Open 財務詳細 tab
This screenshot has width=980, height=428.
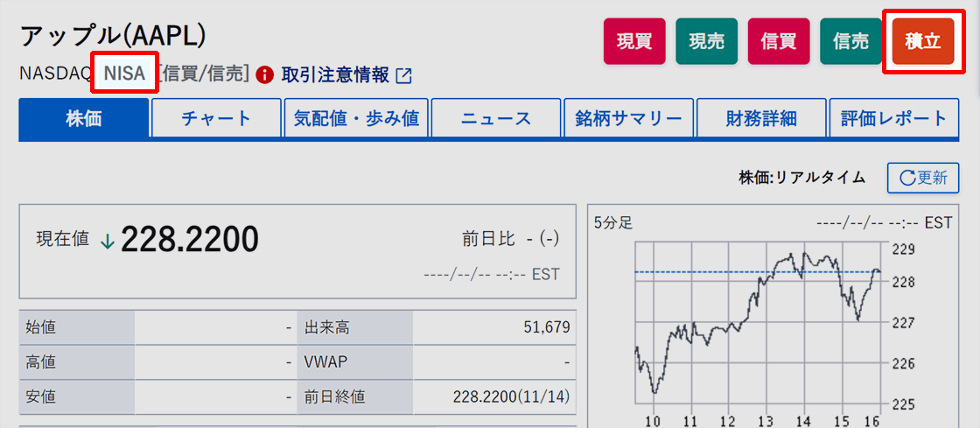(x=761, y=118)
